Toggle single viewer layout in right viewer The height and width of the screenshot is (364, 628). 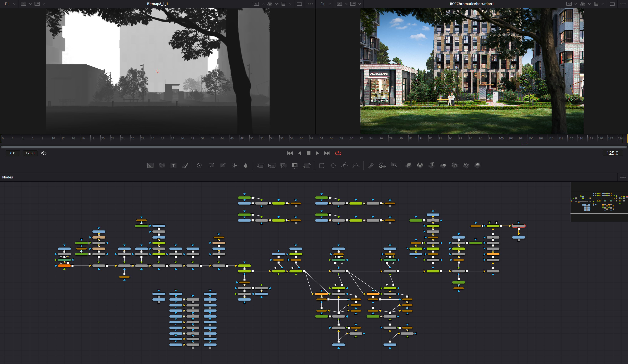point(612,4)
